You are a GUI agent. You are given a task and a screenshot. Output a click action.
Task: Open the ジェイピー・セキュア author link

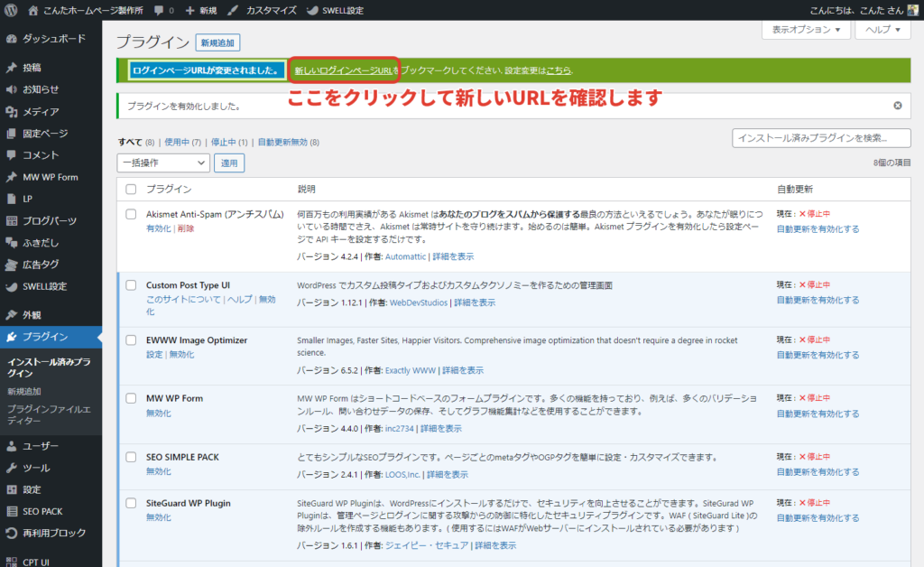[427, 545]
